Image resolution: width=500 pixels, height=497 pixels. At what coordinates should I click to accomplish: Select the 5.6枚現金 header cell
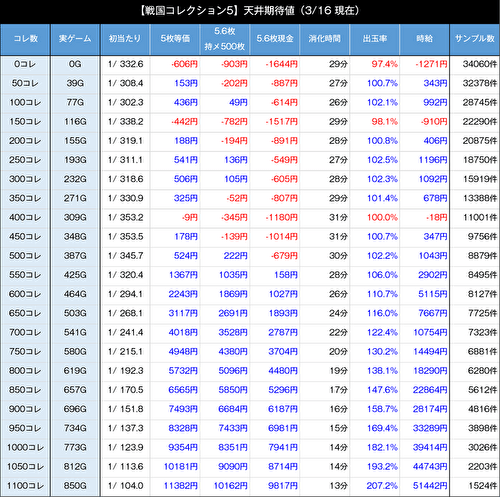(x=275, y=39)
